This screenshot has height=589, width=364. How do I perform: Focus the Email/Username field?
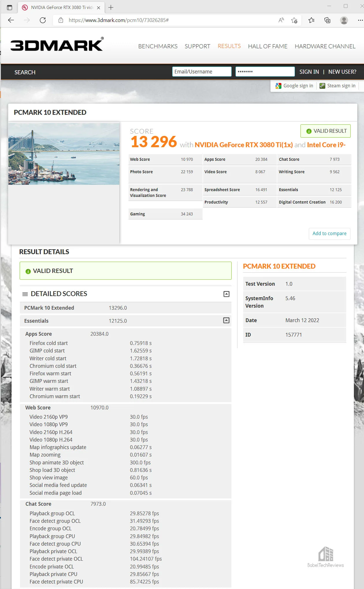click(202, 72)
